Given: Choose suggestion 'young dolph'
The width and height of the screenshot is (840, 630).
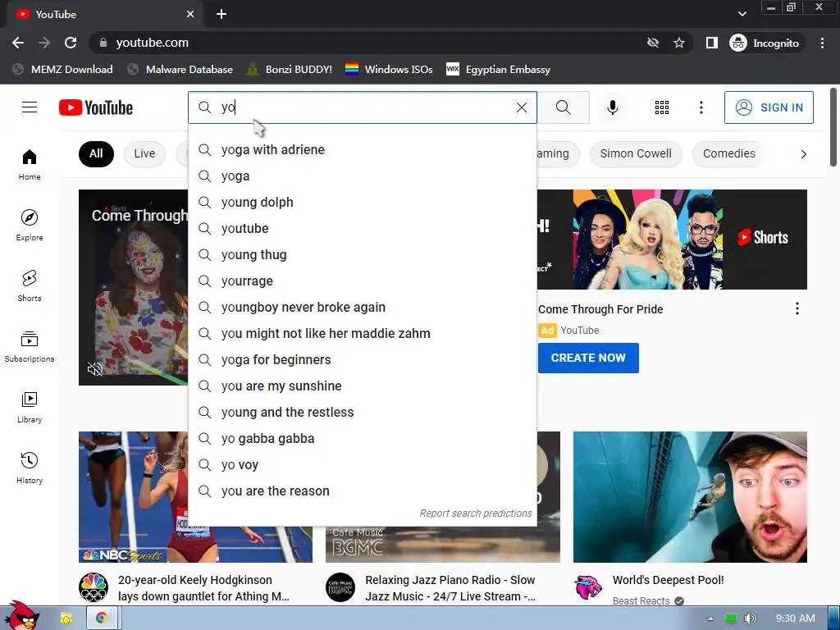Looking at the screenshot, I should pyautogui.click(x=362, y=202).
